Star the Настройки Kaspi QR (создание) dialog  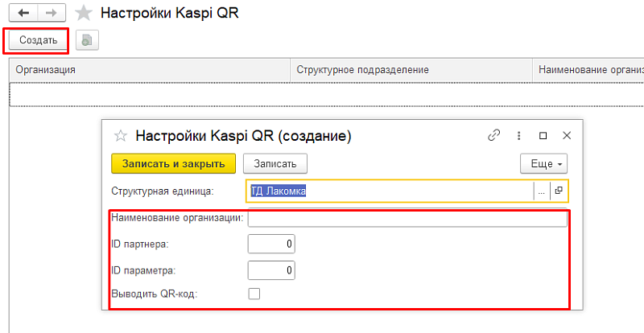coord(122,136)
